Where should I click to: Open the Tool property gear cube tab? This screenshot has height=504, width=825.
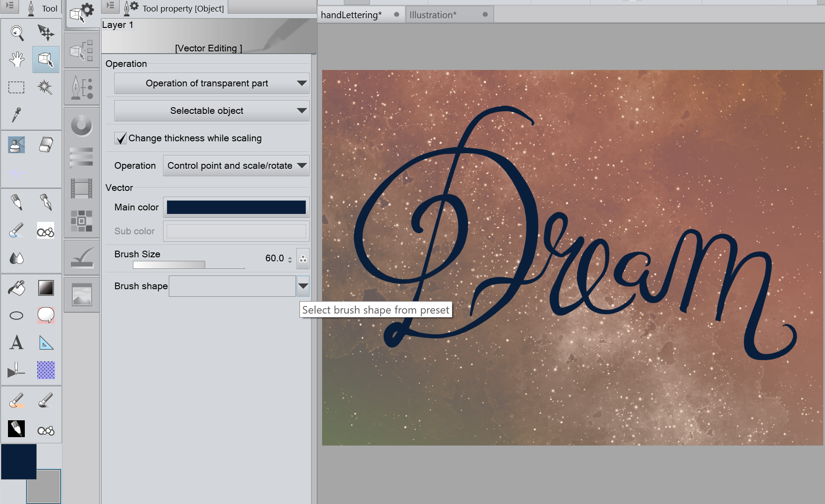click(82, 13)
